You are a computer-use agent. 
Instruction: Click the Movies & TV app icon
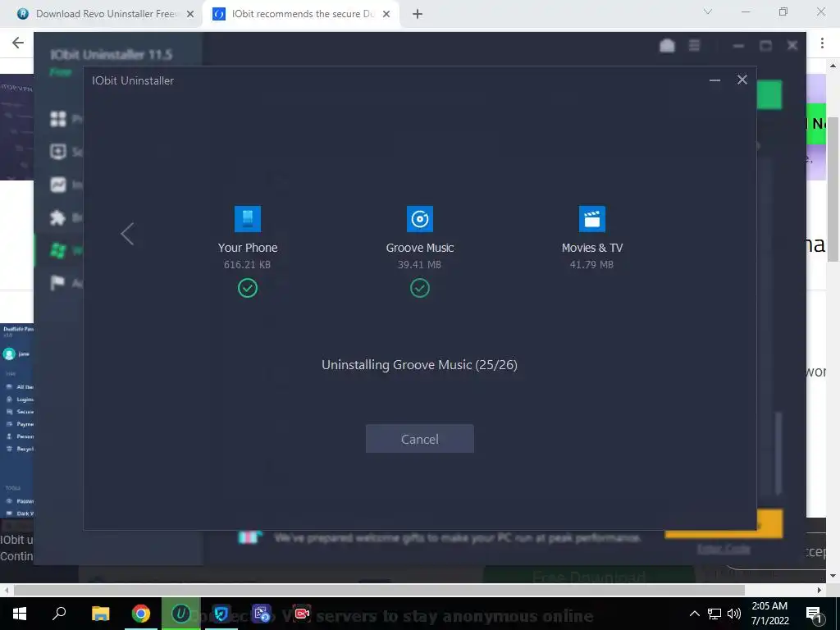[592, 218]
